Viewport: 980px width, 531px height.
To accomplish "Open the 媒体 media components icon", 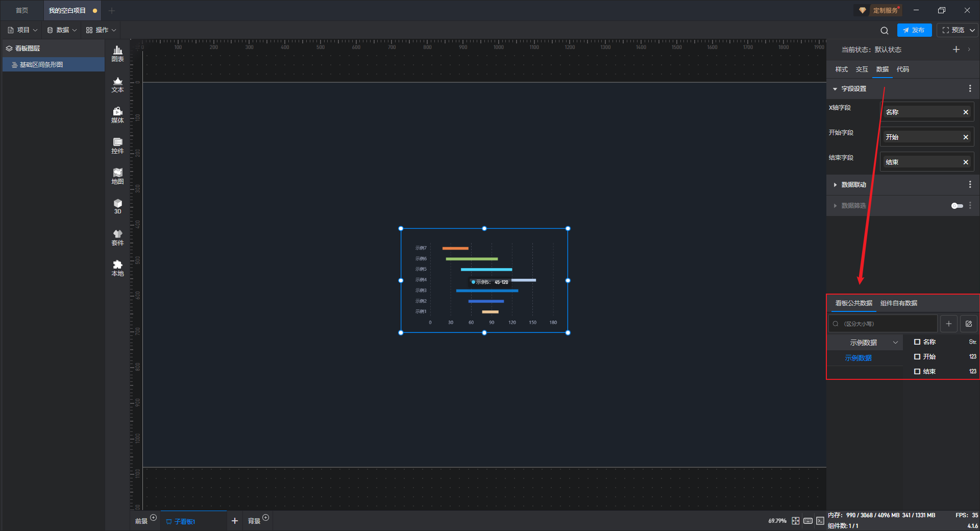I will 117,115.
